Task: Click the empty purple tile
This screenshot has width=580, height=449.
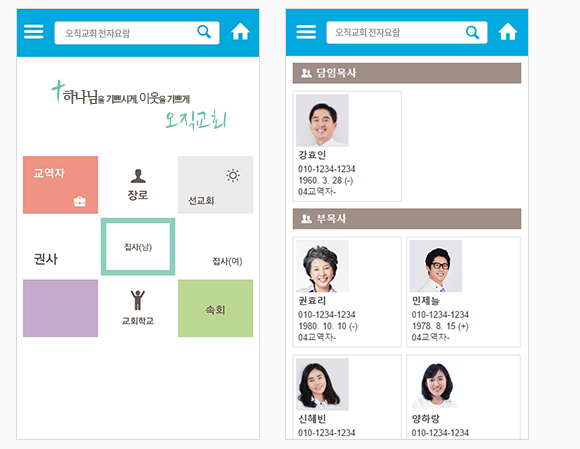Action: click(60, 308)
